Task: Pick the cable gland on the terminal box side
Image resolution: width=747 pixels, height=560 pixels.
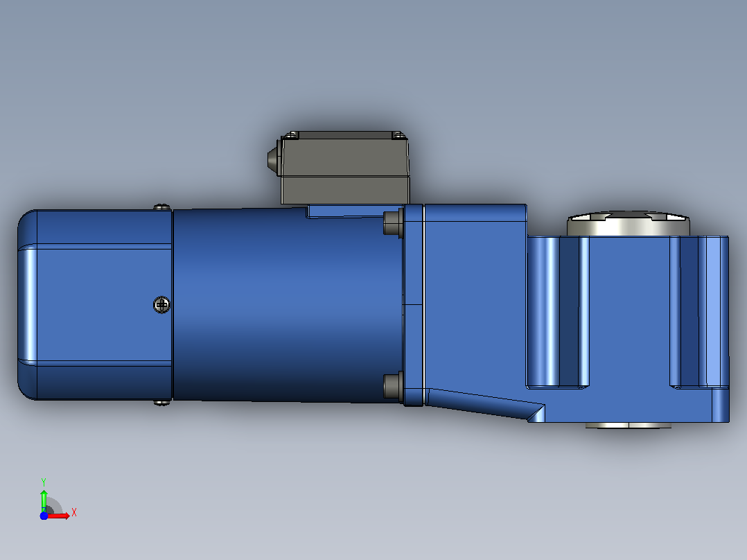Action: tap(274, 159)
